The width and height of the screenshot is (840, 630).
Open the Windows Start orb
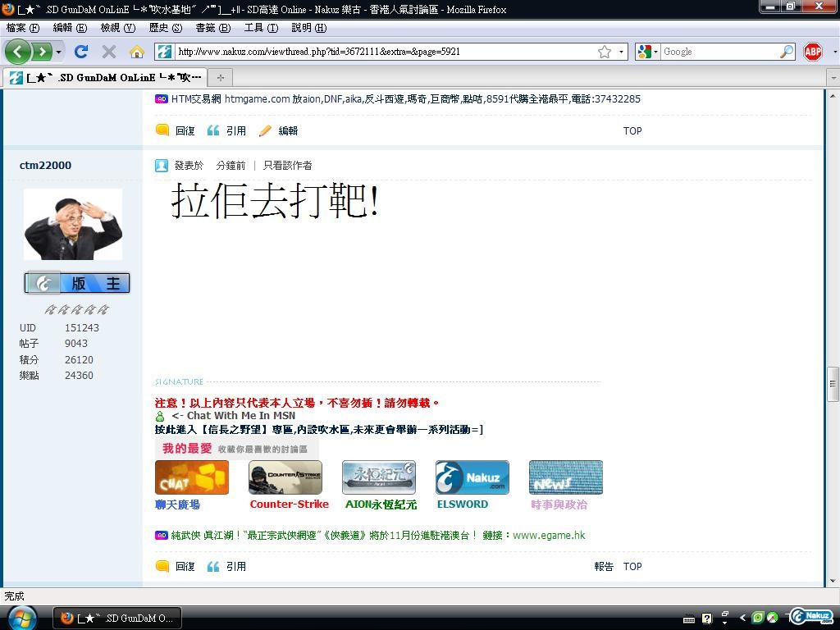(22, 619)
